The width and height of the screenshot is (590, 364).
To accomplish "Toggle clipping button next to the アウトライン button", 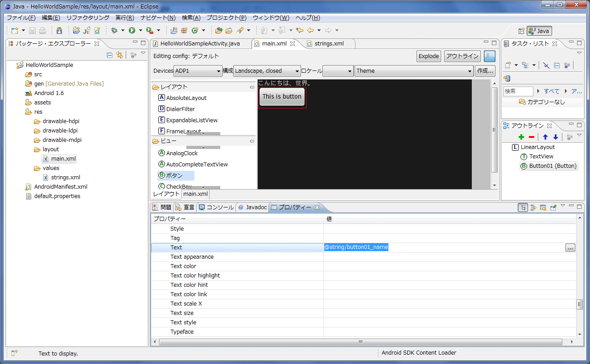I will point(490,56).
